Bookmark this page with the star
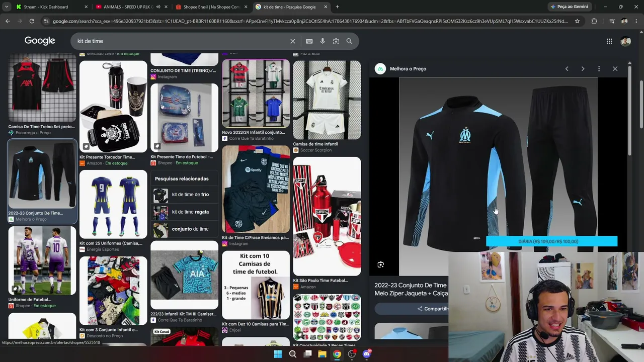Screen dimensions: 644x362 click(577, 21)
